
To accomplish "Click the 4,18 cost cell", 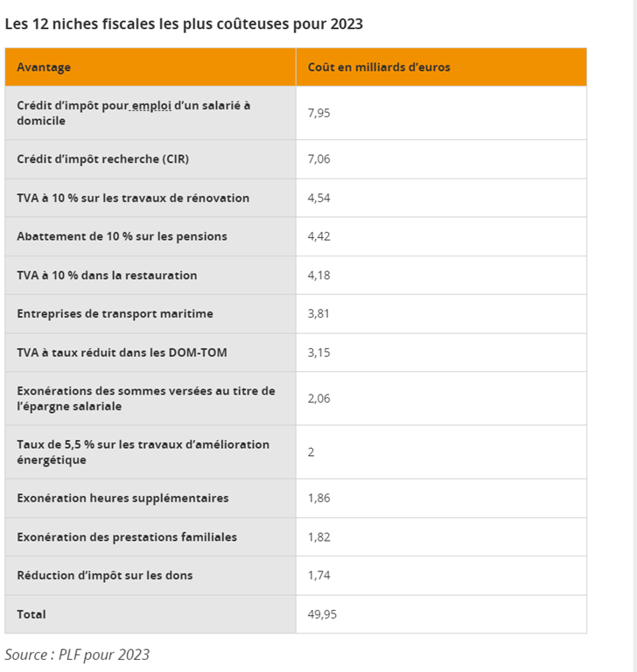I will [x=319, y=275].
